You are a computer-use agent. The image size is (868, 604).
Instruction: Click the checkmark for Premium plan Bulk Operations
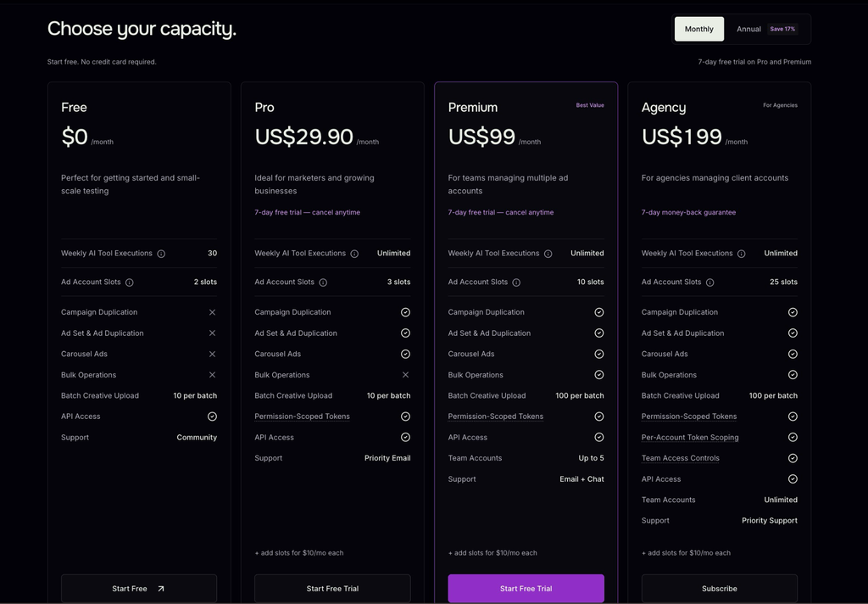(x=599, y=375)
